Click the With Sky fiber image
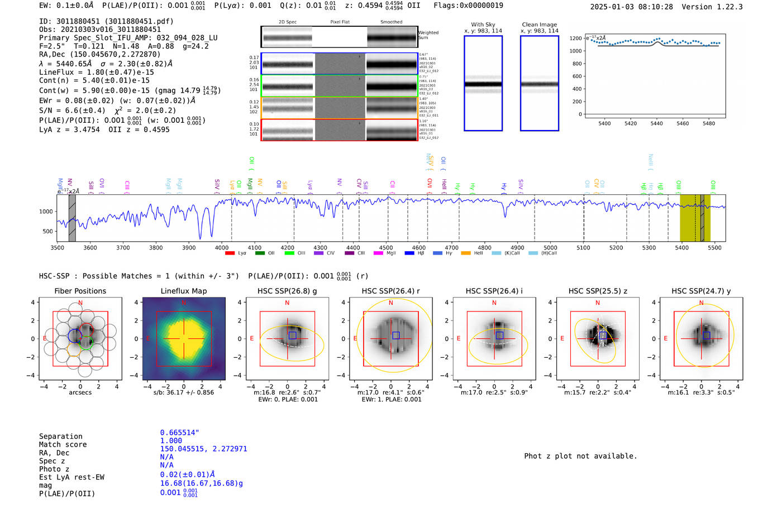This screenshot has height=532, width=782. pyautogui.click(x=483, y=83)
